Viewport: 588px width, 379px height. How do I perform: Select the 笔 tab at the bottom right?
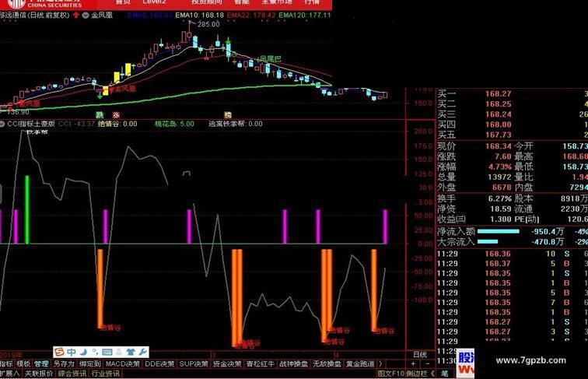(444, 374)
